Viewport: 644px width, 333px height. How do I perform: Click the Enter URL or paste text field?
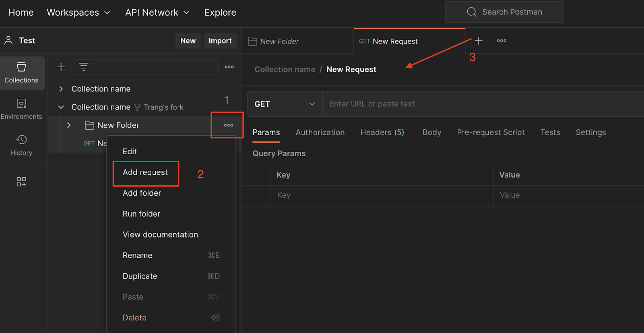483,104
